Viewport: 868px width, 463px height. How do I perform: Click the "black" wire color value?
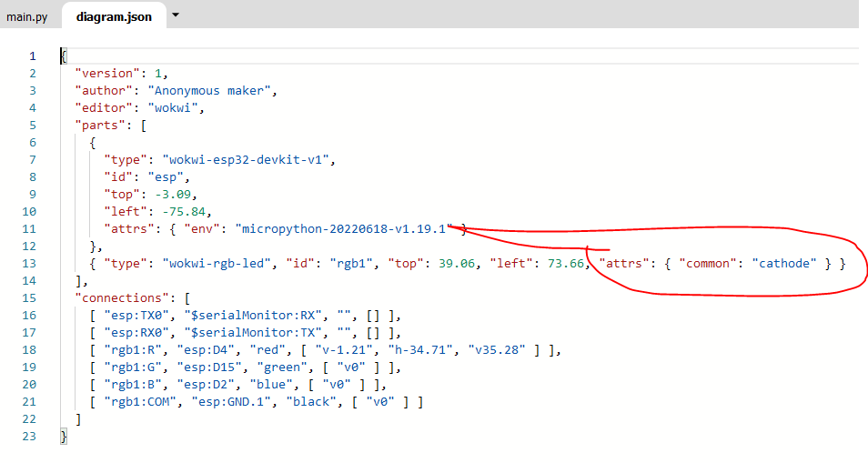311,401
